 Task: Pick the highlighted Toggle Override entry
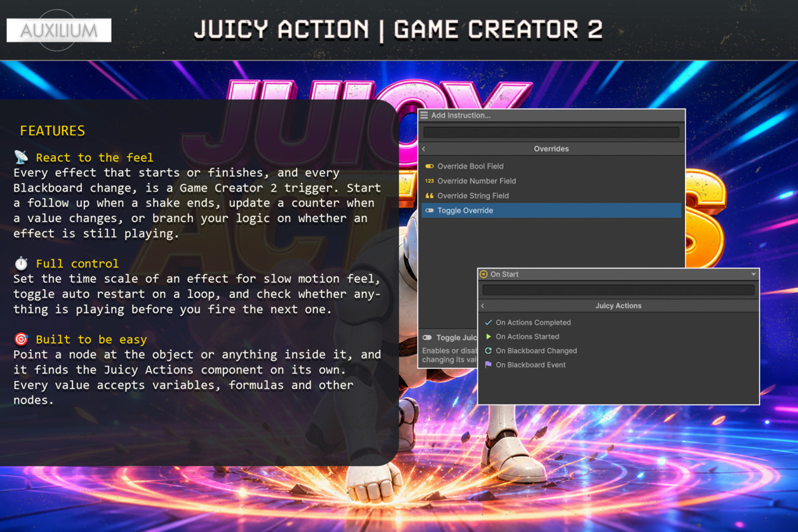(551, 210)
